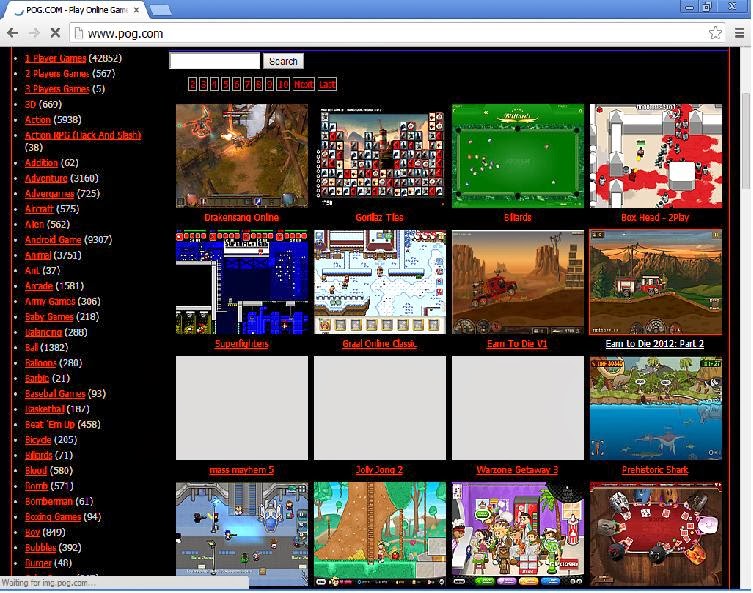
Task: Open the Alien category link
Action: coord(35,224)
